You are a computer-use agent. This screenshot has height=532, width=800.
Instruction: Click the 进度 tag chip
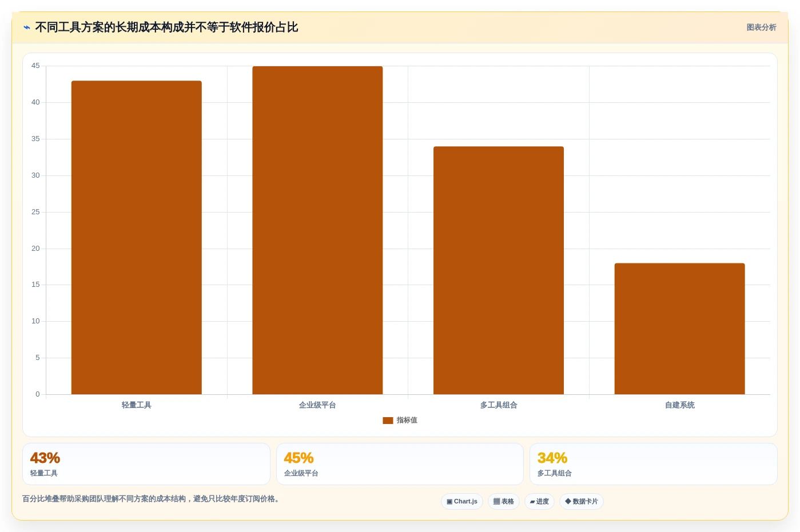(x=539, y=502)
